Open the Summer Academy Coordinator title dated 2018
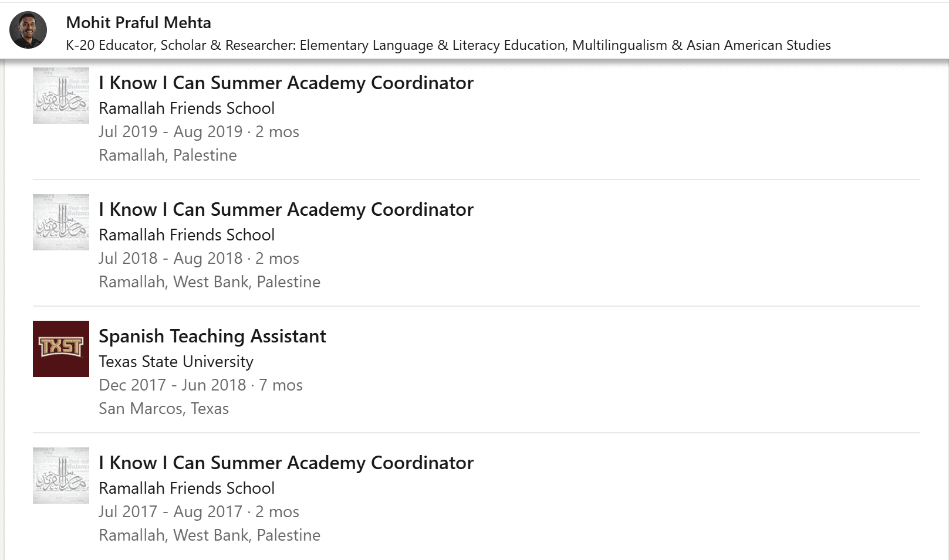 [x=286, y=209]
